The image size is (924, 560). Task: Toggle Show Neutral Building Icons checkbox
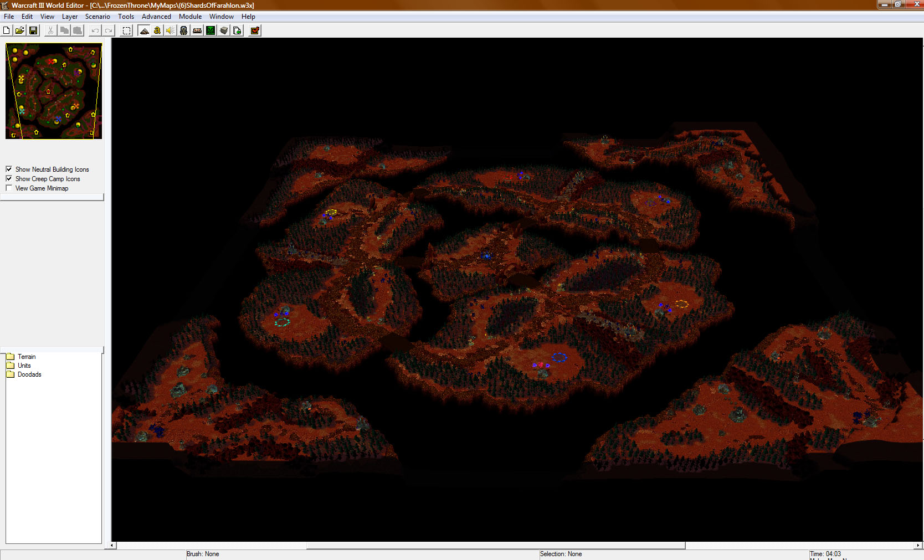[9, 169]
